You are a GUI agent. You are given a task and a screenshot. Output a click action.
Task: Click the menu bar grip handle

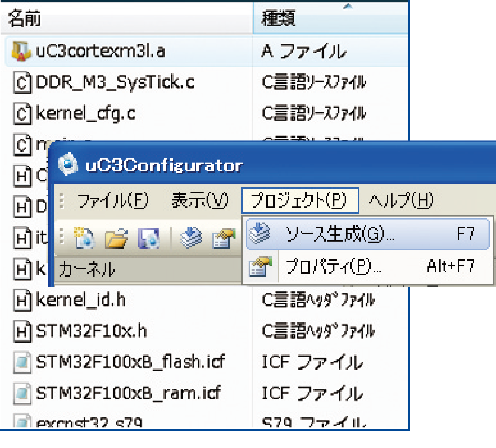(61, 201)
